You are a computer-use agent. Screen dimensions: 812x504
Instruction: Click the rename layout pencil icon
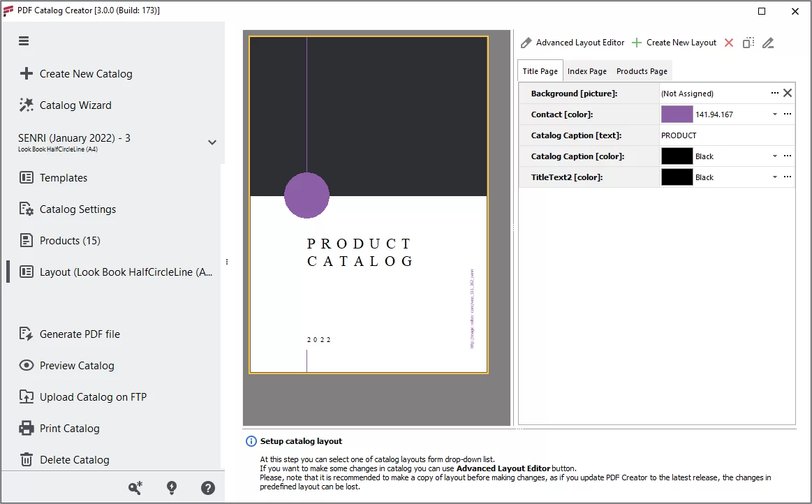(x=768, y=42)
